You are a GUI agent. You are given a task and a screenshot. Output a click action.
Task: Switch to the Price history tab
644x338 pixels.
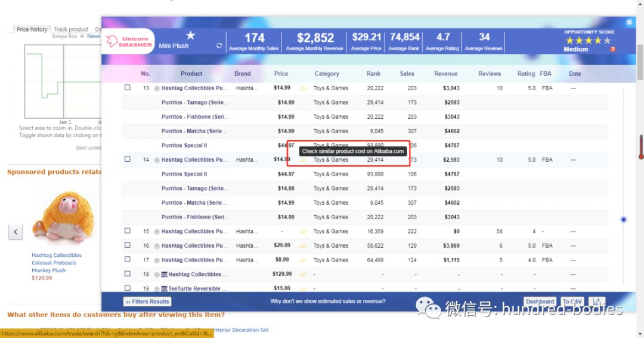click(32, 29)
